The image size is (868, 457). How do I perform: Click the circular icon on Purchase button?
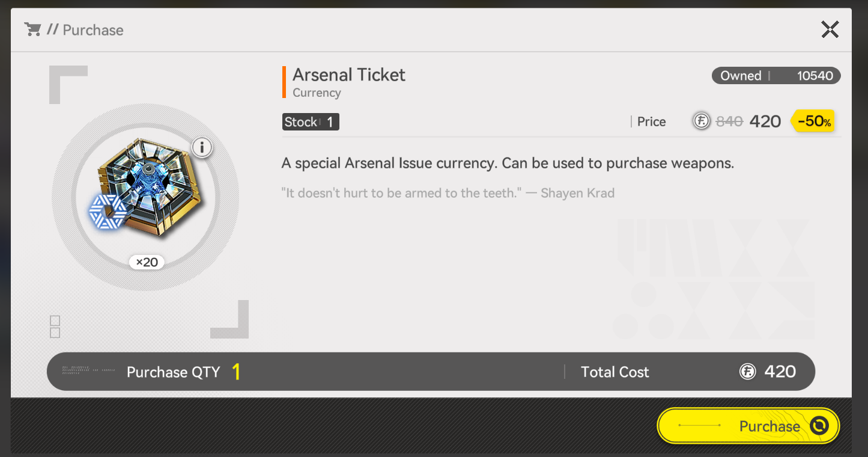(819, 426)
